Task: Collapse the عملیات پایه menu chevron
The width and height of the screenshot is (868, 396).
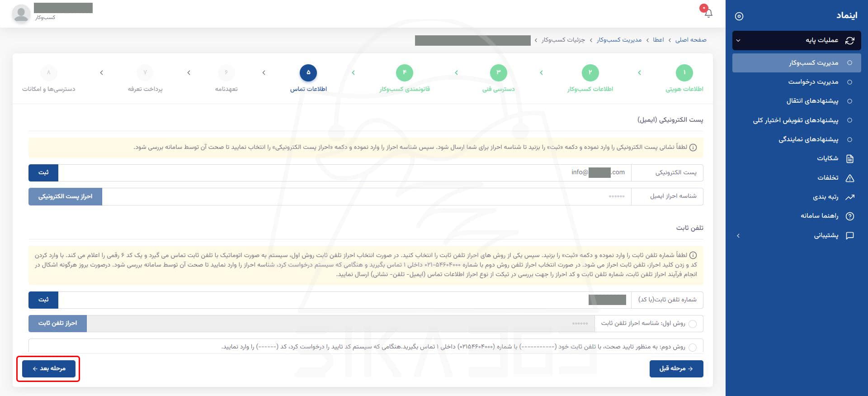Action: pos(738,40)
